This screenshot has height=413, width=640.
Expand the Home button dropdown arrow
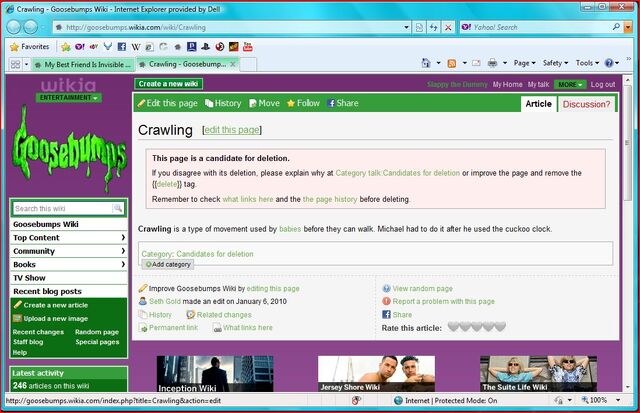click(x=438, y=63)
